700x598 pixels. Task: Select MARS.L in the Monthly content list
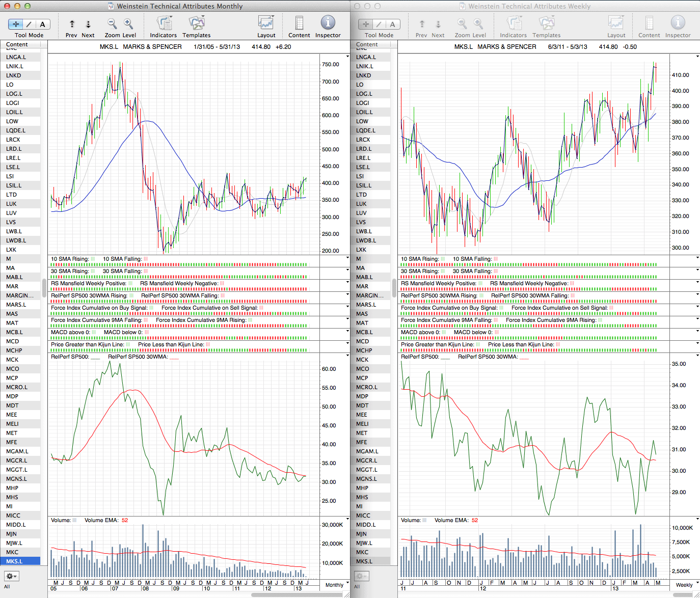click(x=16, y=305)
